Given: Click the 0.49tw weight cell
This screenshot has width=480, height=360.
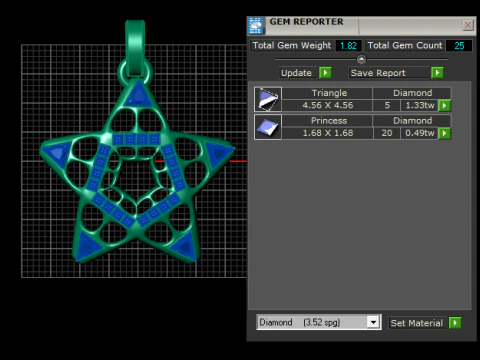Looking at the screenshot, I should click(420, 133).
